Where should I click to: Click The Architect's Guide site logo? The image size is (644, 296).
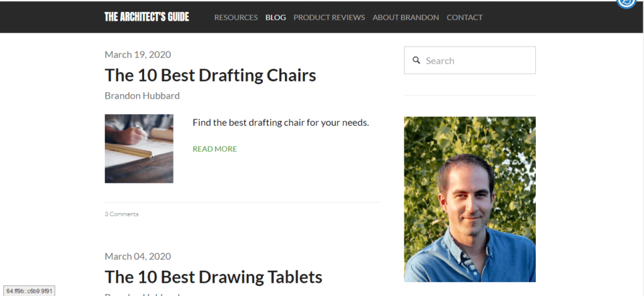[x=147, y=17]
